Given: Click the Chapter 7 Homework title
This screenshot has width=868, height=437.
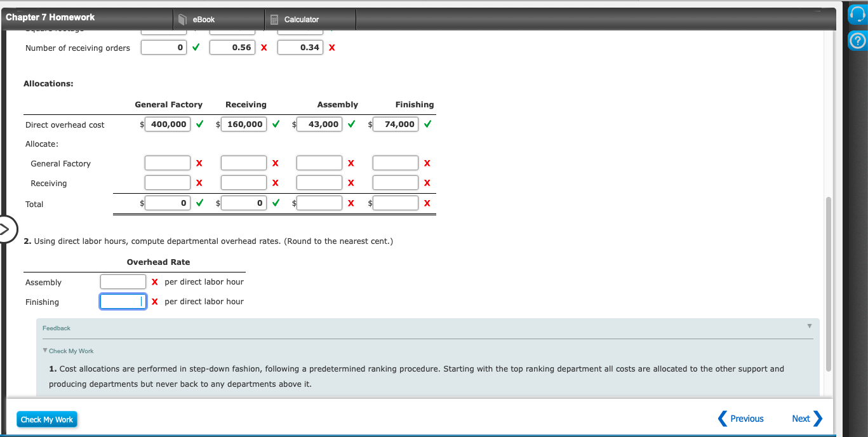Looking at the screenshot, I should (50, 17).
